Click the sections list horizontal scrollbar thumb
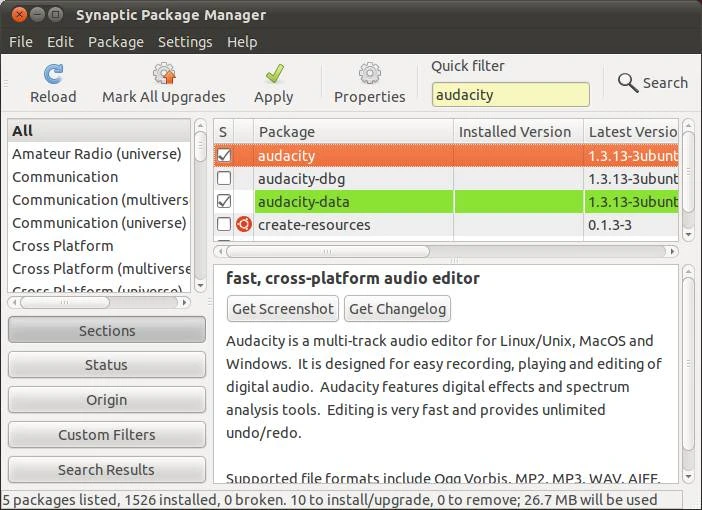The width and height of the screenshot is (702, 510). [x=65, y=302]
